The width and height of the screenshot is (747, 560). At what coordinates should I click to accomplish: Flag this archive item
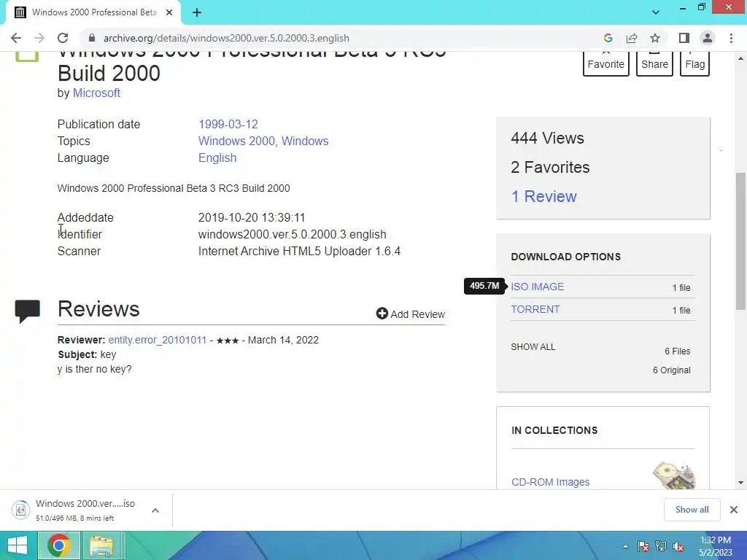[x=695, y=64]
